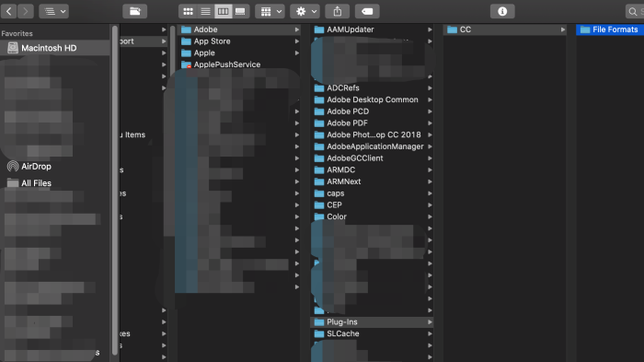The image size is (644, 362).
Task: Go back with the left chevron button
Action: click(x=8, y=11)
